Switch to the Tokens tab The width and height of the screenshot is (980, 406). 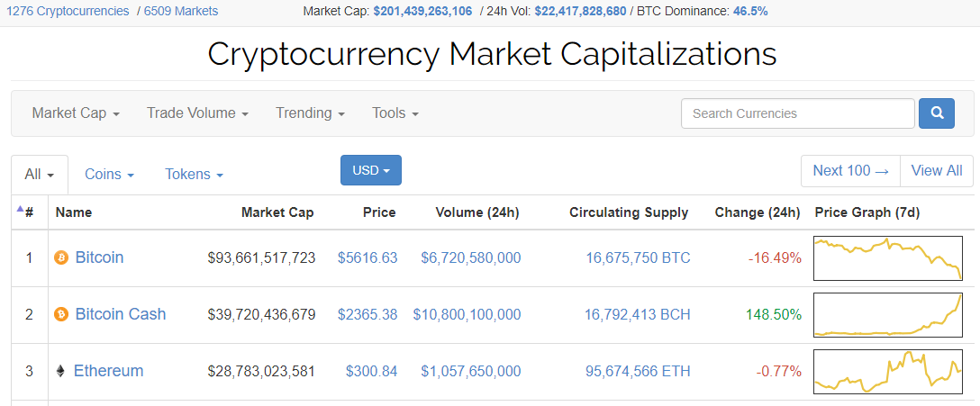tap(194, 175)
